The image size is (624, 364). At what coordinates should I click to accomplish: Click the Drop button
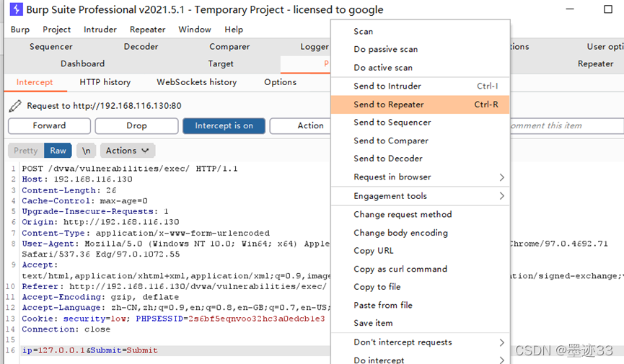136,125
